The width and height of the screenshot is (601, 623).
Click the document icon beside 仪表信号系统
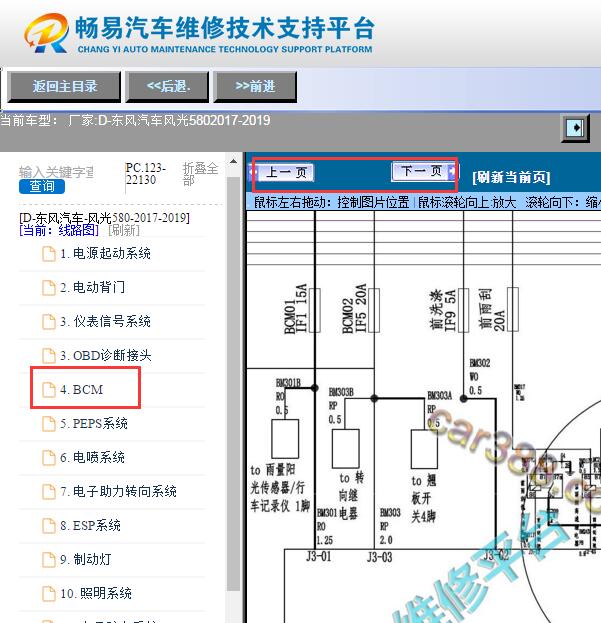coord(49,322)
